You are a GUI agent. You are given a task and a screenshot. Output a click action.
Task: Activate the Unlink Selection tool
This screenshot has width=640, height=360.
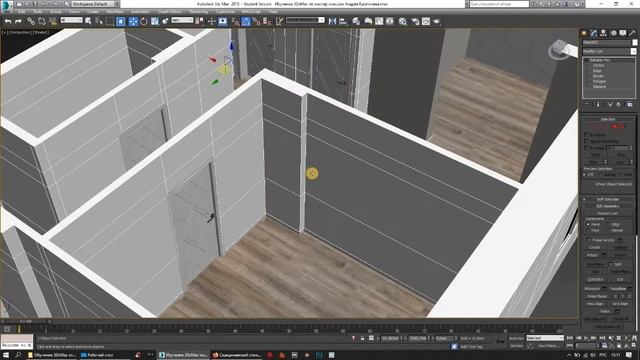[x=42, y=21]
